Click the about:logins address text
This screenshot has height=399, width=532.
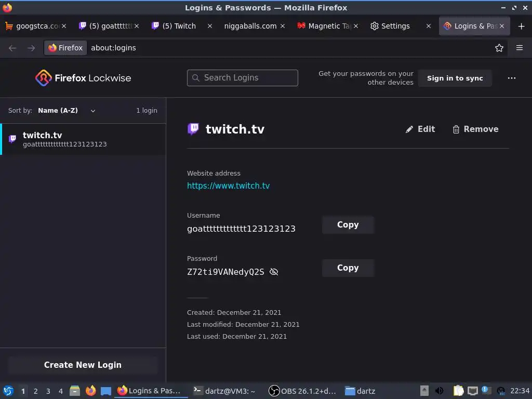tap(113, 48)
